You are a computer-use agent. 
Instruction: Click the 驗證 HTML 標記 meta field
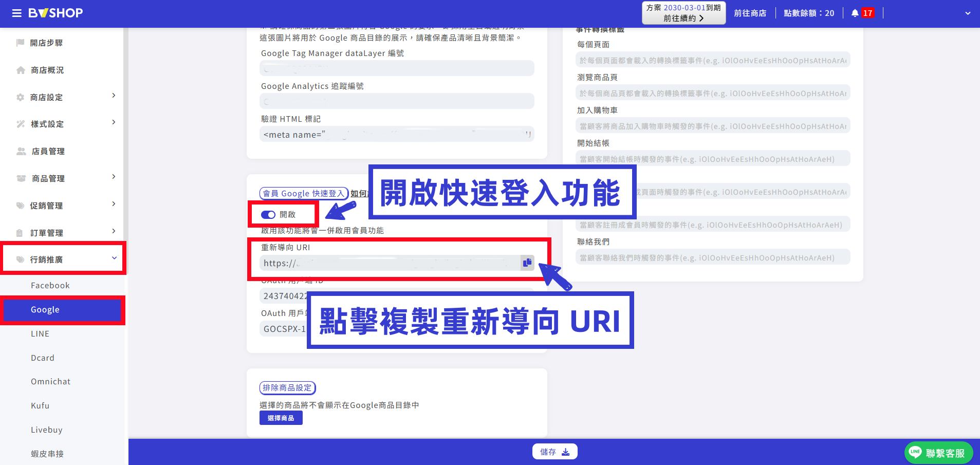click(x=397, y=134)
